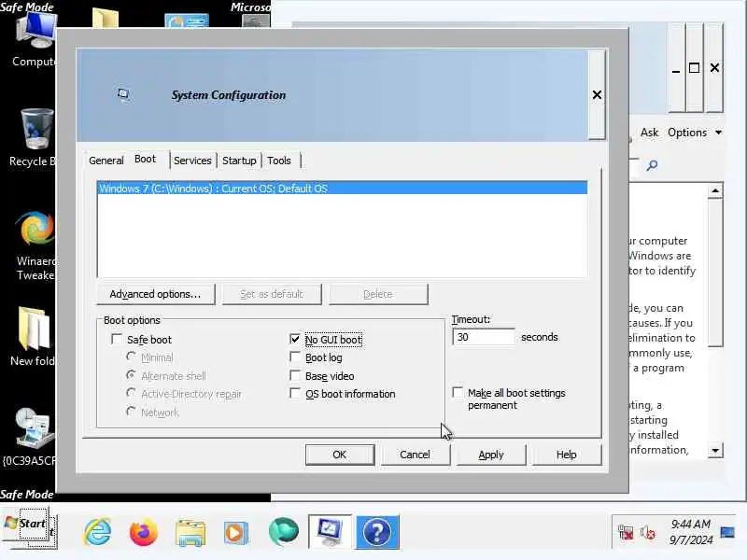Click Ask in the Help window
The image size is (747, 560).
click(649, 133)
